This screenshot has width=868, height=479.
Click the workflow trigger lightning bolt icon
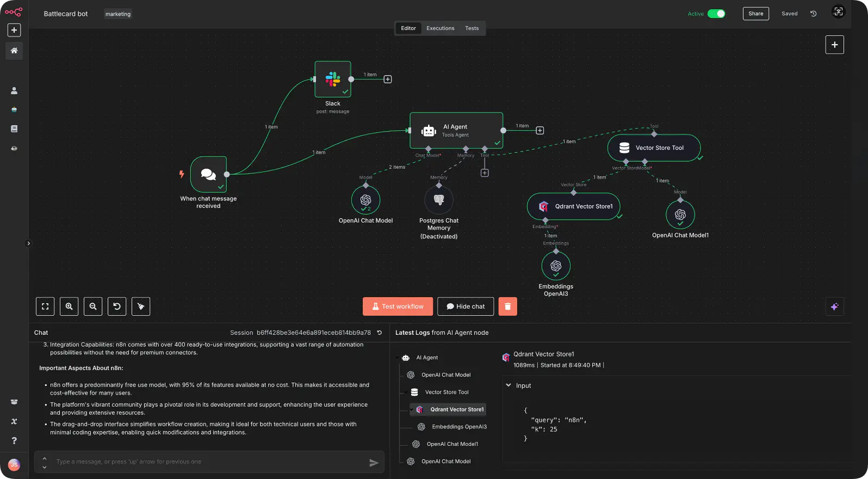[182, 174]
